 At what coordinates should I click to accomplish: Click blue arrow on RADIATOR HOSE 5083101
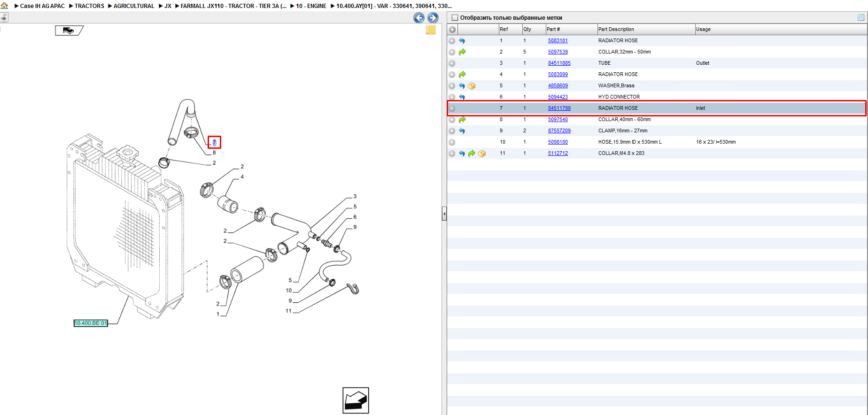(462, 41)
